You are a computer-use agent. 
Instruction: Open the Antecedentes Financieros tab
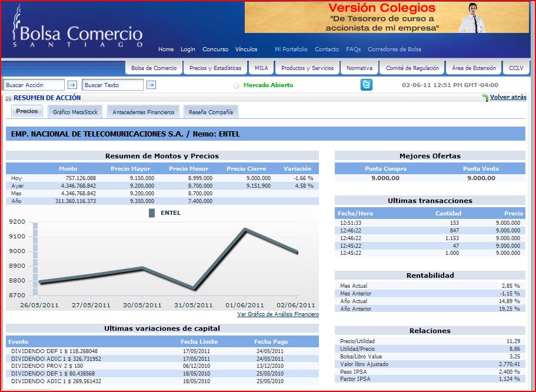coord(144,112)
